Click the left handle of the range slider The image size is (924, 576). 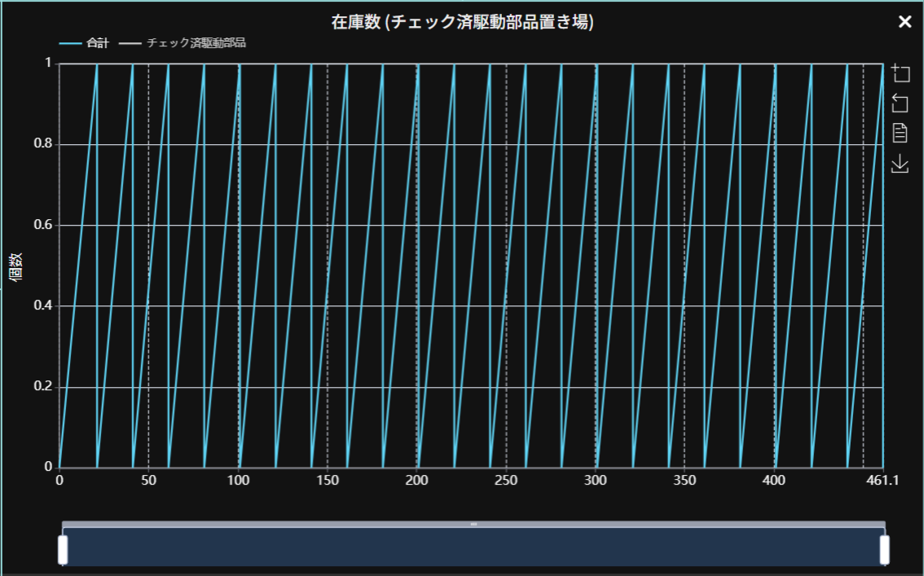tap(63, 549)
